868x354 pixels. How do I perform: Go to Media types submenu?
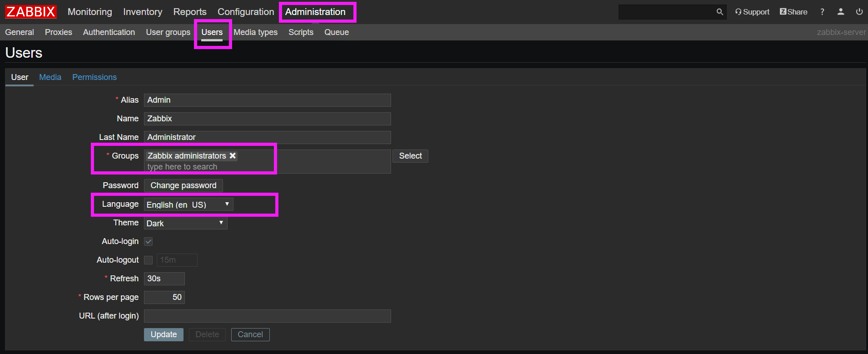[256, 32]
